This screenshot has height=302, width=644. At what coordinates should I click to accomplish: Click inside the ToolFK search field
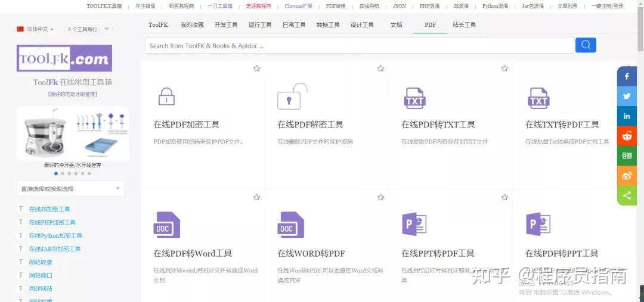coord(358,46)
